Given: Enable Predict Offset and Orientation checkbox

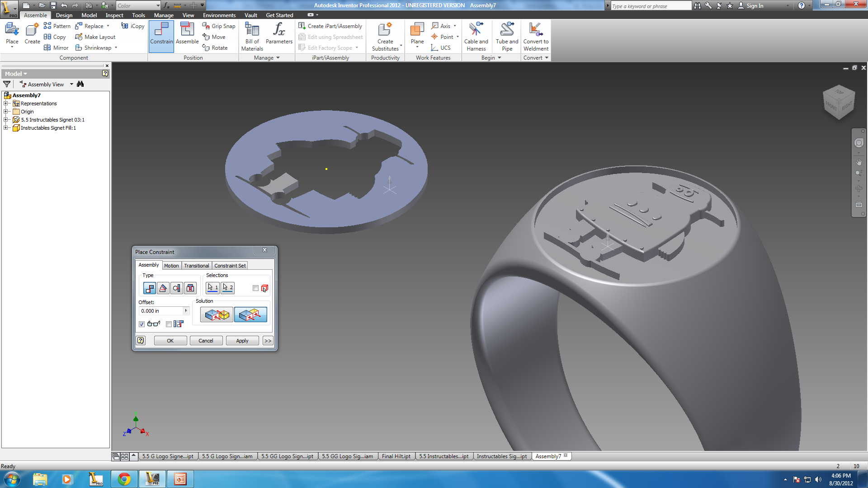Looking at the screenshot, I should 169,324.
